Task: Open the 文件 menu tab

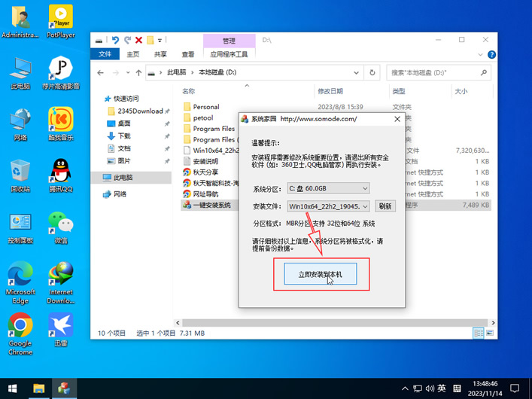Action: (x=105, y=54)
